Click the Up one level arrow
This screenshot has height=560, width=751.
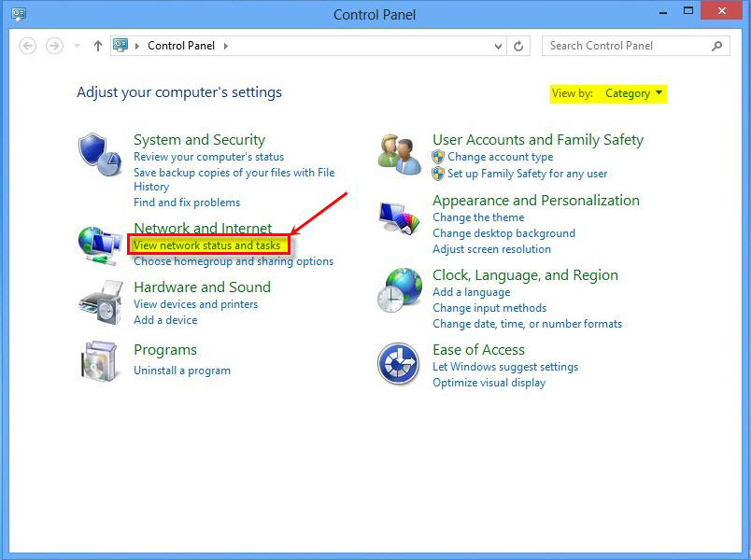[97, 45]
